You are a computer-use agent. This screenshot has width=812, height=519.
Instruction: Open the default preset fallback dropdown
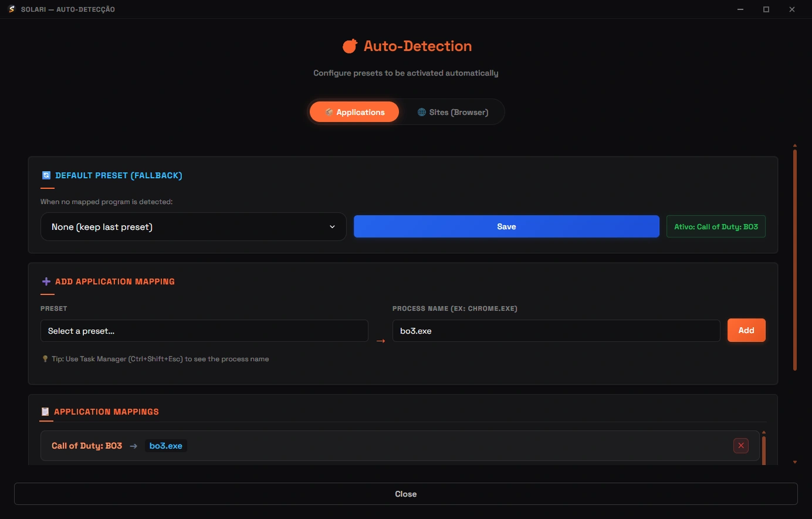pos(194,227)
